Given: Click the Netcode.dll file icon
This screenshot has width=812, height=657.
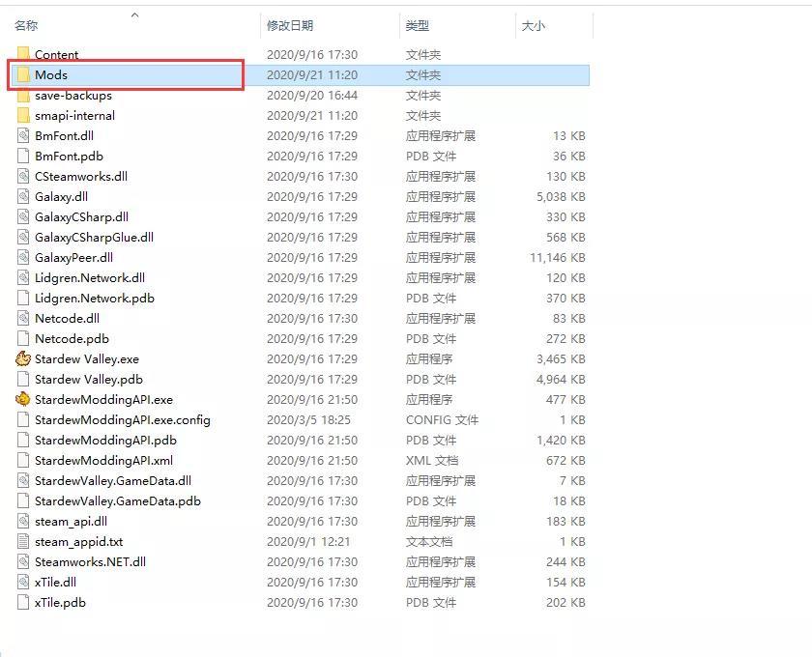Looking at the screenshot, I should pyautogui.click(x=23, y=319).
